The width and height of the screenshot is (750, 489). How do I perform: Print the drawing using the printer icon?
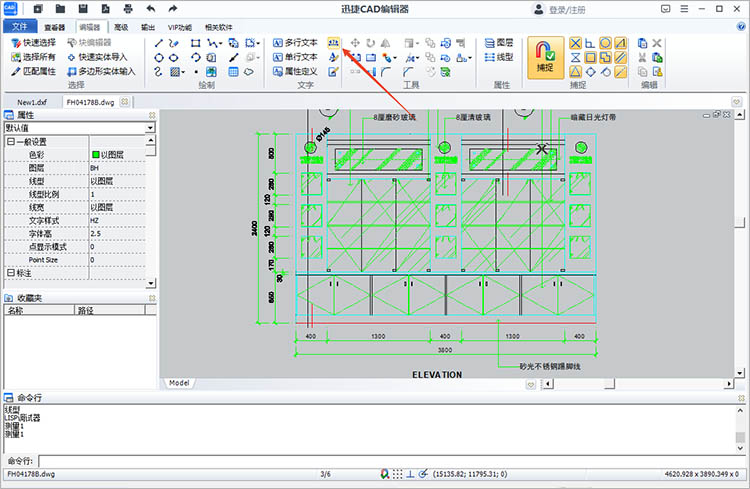[x=128, y=9]
